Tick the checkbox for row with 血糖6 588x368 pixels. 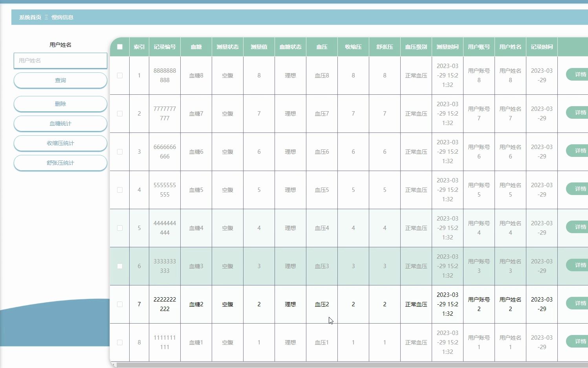point(120,152)
